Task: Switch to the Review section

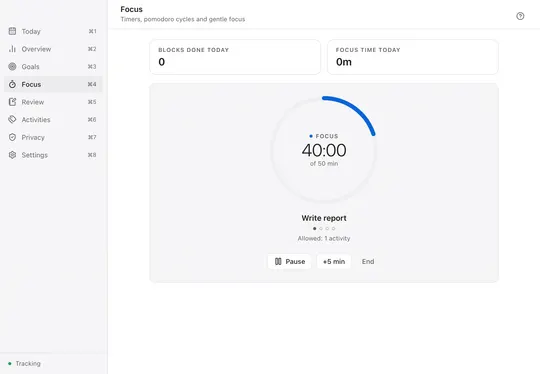Action: (53, 102)
